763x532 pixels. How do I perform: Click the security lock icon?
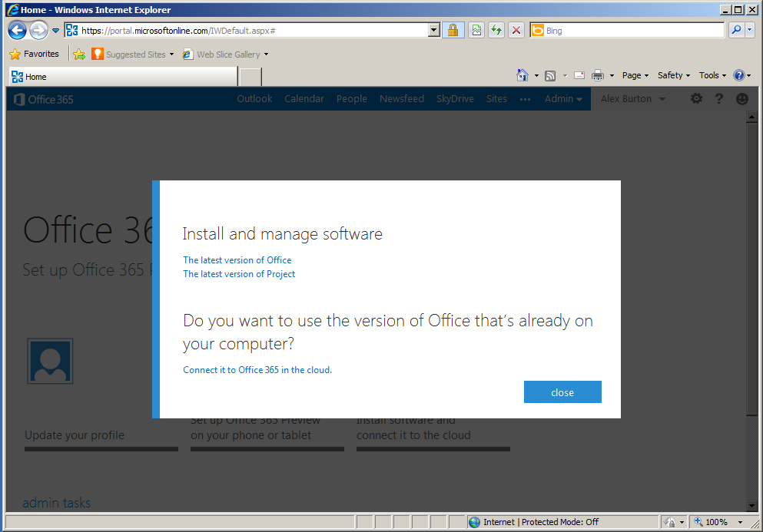[453, 30]
